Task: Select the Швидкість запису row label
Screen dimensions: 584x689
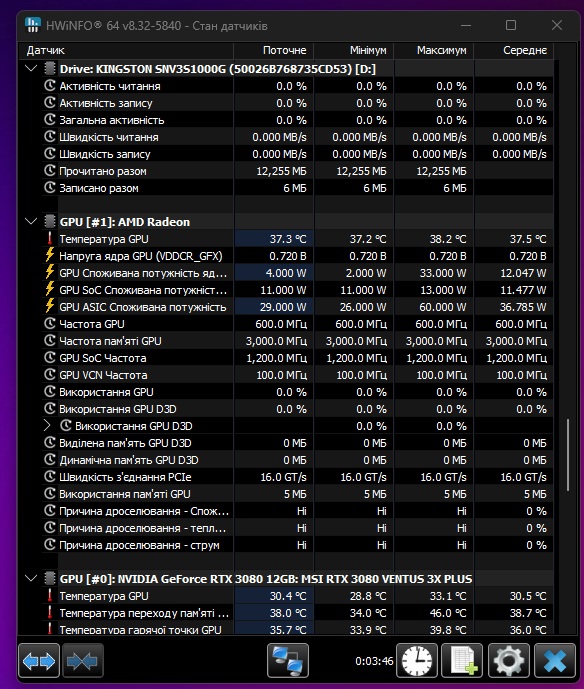Action: pyautogui.click(x=105, y=154)
